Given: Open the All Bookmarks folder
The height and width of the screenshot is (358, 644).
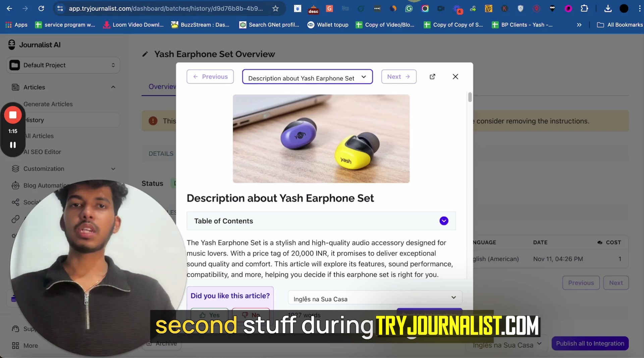Looking at the screenshot, I should tap(620, 25).
